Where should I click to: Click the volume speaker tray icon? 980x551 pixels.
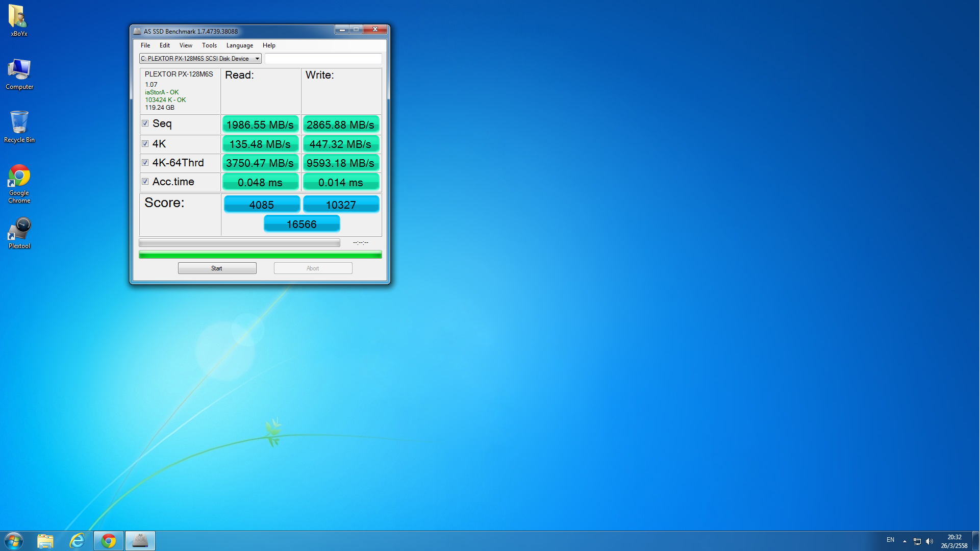click(929, 541)
